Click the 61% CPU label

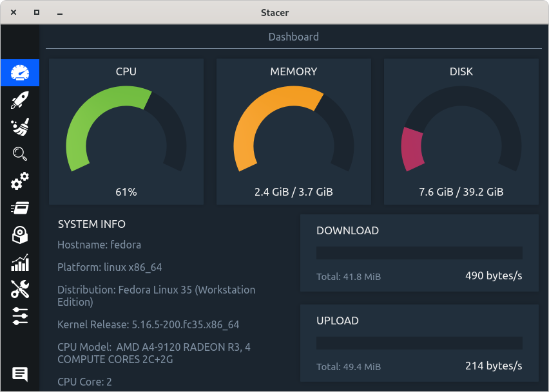(126, 191)
